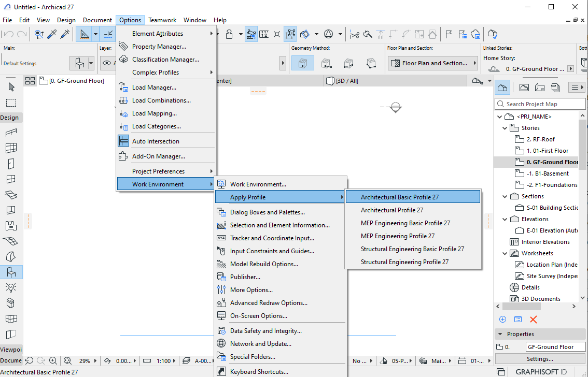
Task: Open the Project Map view icon
Action: pyautogui.click(x=502, y=88)
